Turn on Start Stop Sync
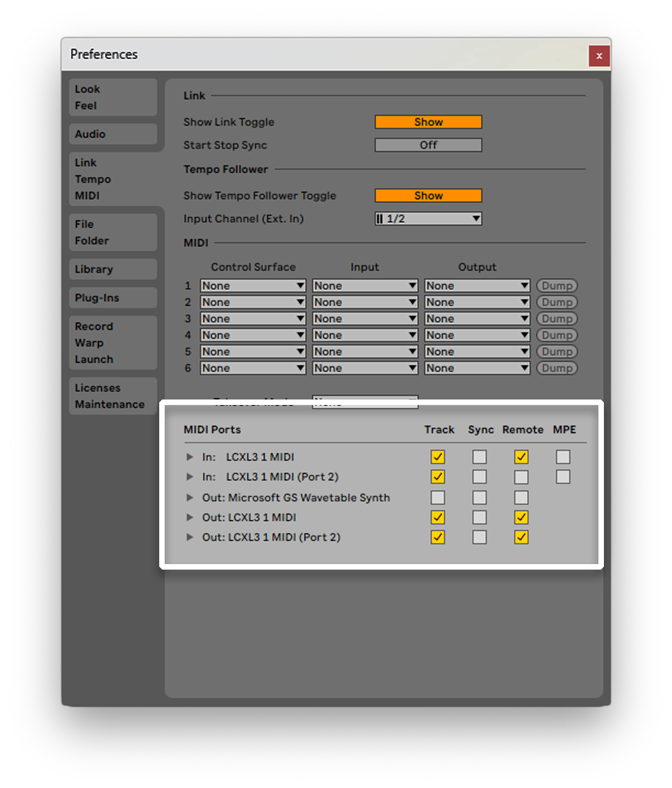Image resolution: width=672 pixels, height=788 pixels. pyautogui.click(x=428, y=145)
